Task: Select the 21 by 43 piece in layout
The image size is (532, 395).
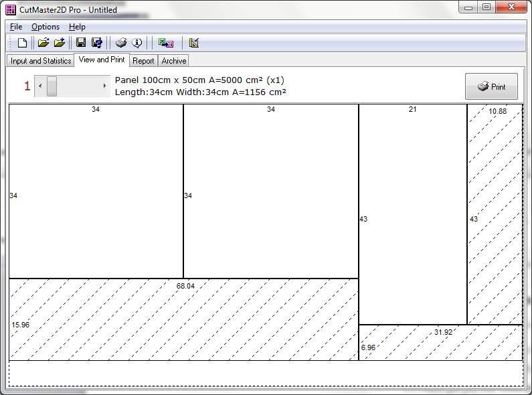Action: [x=412, y=214]
